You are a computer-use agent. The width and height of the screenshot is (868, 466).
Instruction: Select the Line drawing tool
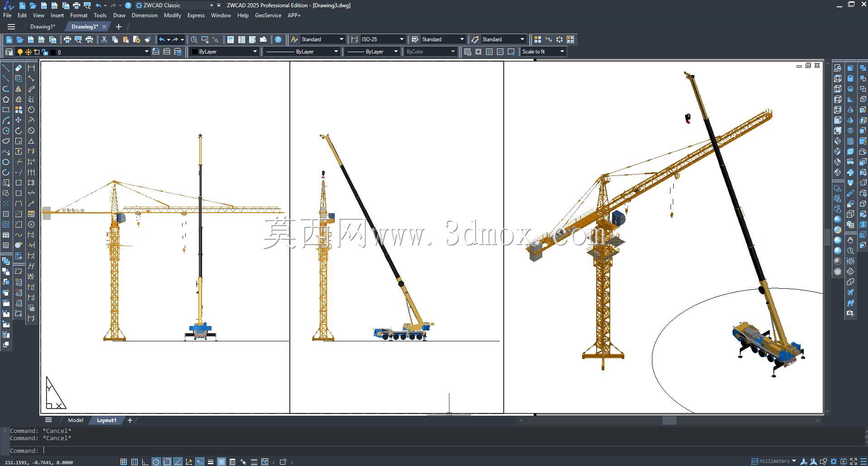[6, 68]
